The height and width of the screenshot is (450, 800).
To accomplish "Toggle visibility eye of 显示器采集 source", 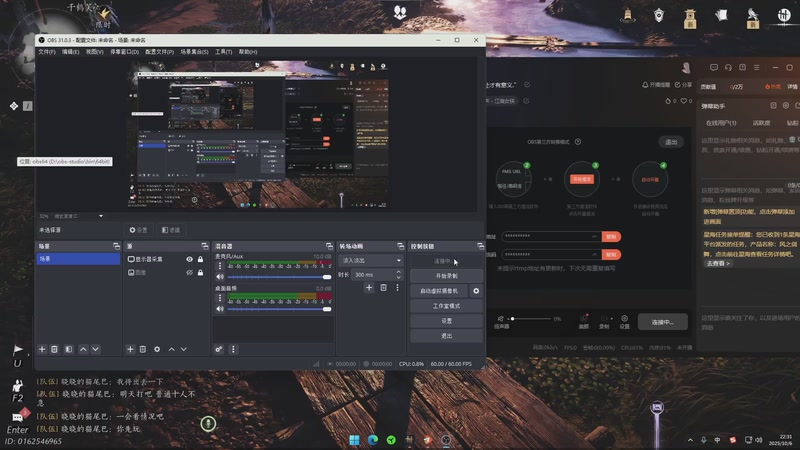I will (x=189, y=259).
